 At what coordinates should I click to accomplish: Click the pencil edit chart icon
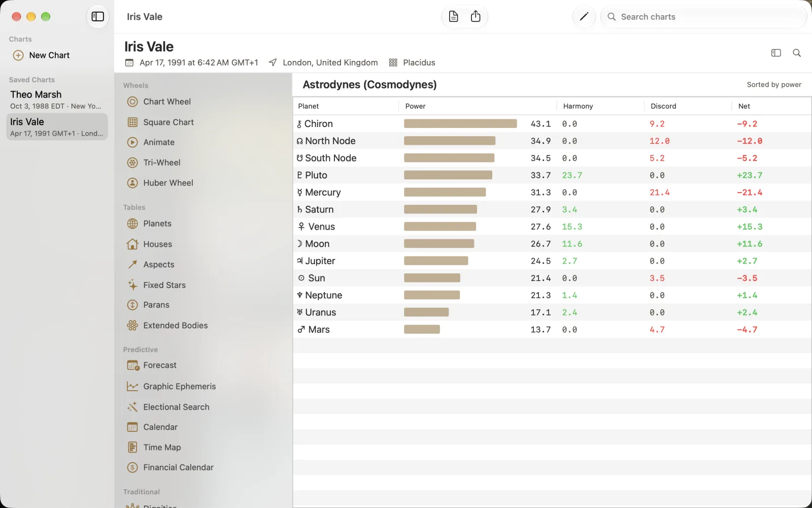pyautogui.click(x=584, y=17)
